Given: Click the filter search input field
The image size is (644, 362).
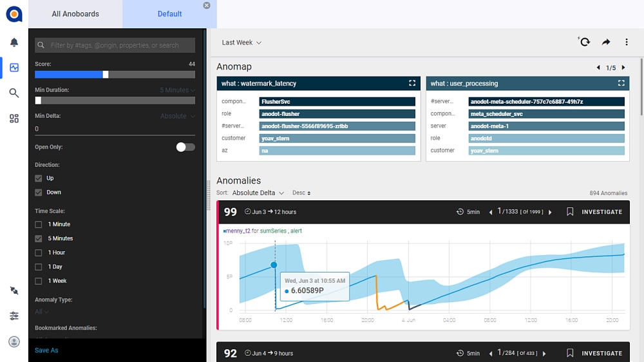Looking at the screenshot, I should [x=115, y=45].
